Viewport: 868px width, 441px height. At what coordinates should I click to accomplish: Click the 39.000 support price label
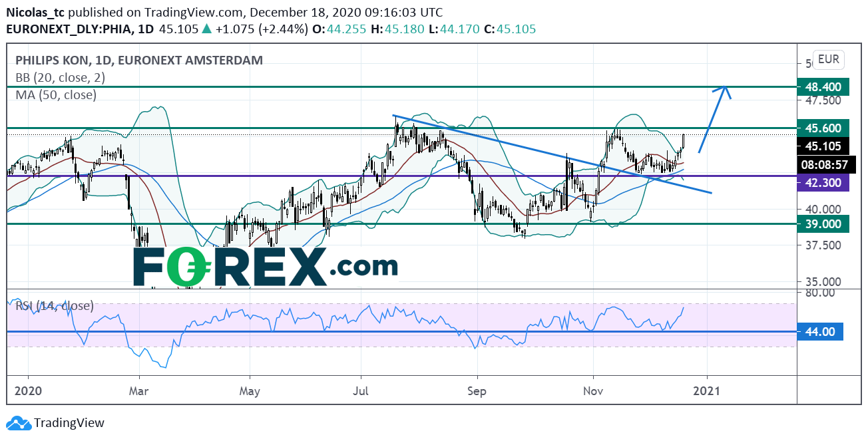823,224
